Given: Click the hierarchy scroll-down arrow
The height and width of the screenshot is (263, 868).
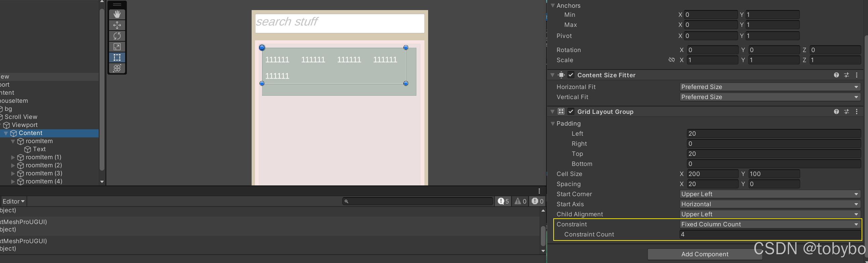Looking at the screenshot, I should (102, 182).
